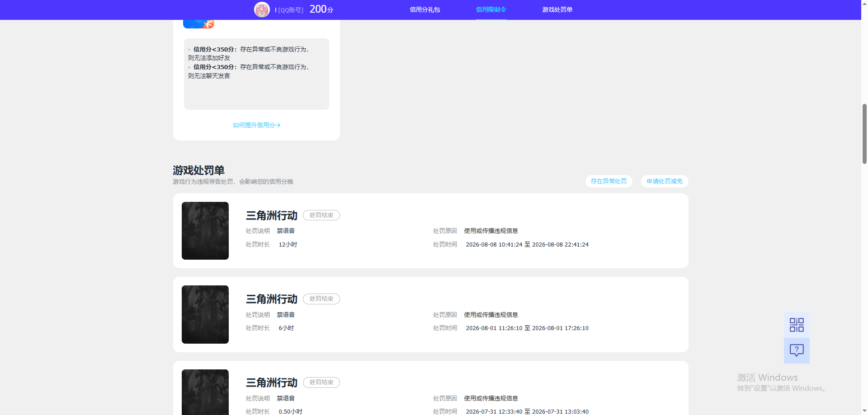Screen dimensions: 868x415
Task: Click the 申请处罚减免 button
Action: [x=665, y=181]
